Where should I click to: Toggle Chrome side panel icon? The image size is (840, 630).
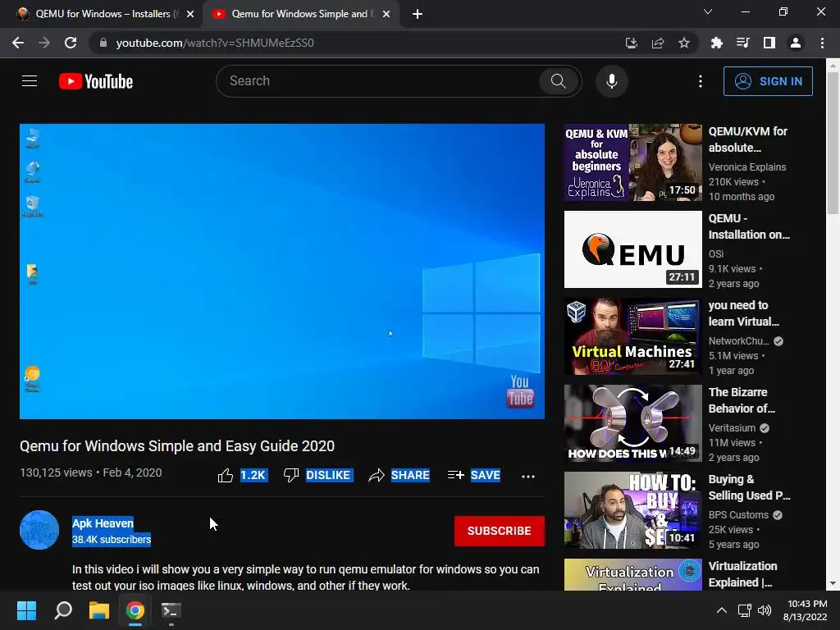pyautogui.click(x=769, y=43)
